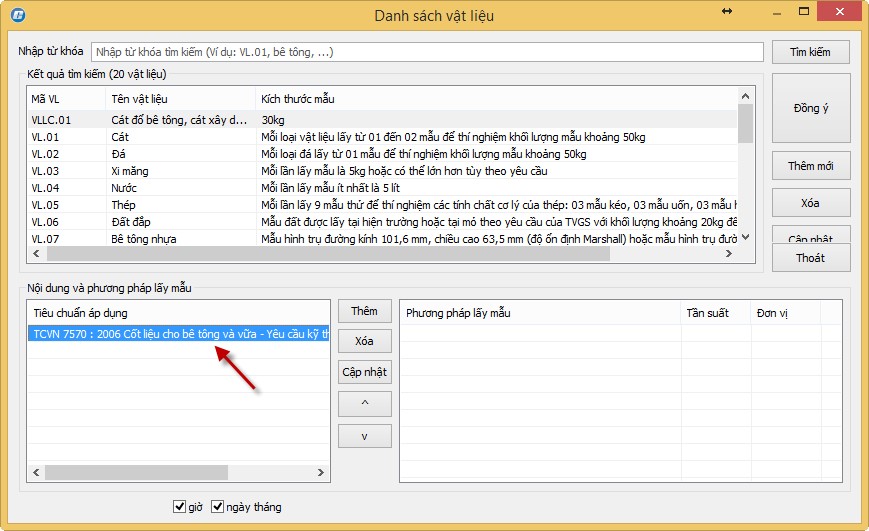Select the VL.05 Thép row
The width and height of the screenshot is (869, 531).
pyautogui.click(x=130, y=205)
